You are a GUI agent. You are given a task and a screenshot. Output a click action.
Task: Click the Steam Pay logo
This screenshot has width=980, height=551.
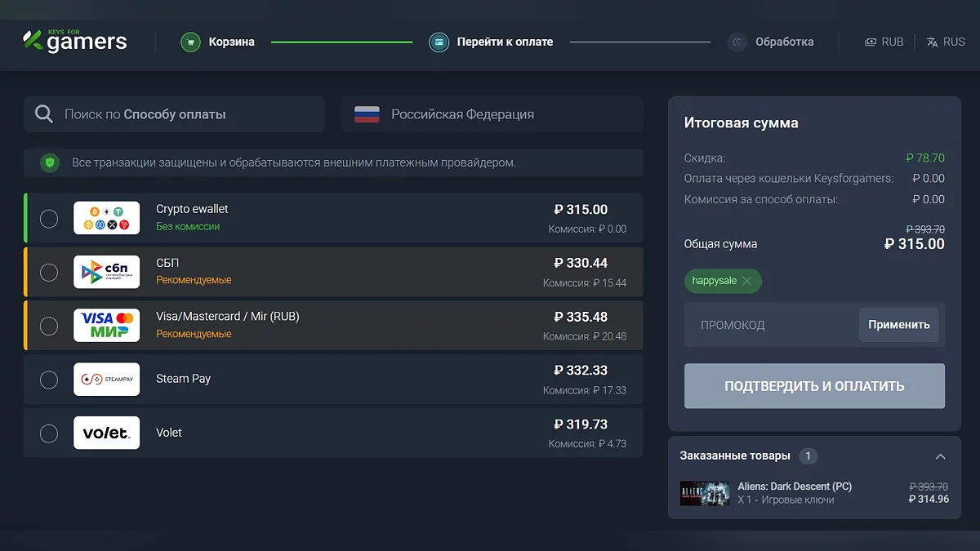point(106,380)
